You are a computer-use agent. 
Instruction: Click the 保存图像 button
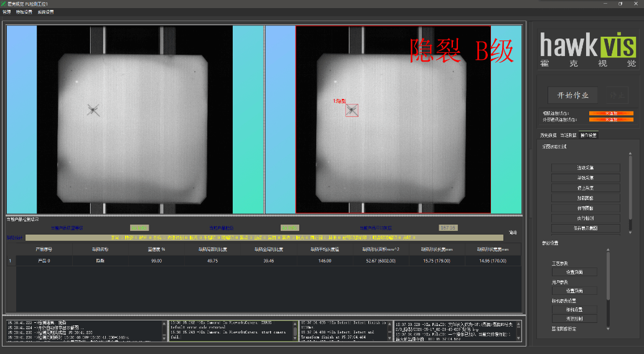click(x=586, y=208)
